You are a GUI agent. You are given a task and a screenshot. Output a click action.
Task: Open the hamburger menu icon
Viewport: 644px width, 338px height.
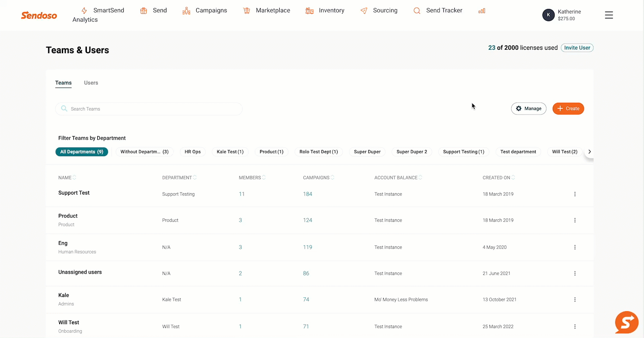coord(609,15)
